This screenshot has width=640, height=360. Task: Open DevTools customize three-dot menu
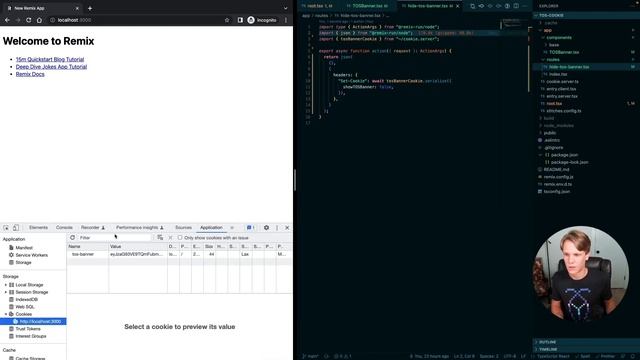click(277, 228)
